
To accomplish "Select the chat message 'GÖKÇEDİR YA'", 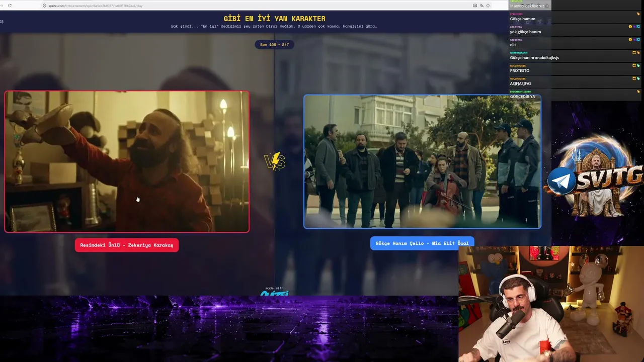I will click(x=523, y=97).
